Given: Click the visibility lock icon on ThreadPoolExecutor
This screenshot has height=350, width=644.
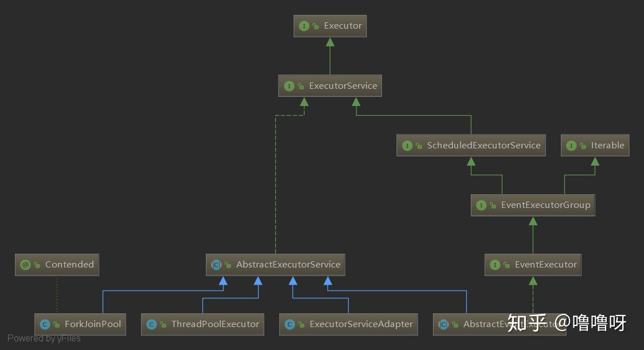Looking at the screenshot, I should coord(163,324).
